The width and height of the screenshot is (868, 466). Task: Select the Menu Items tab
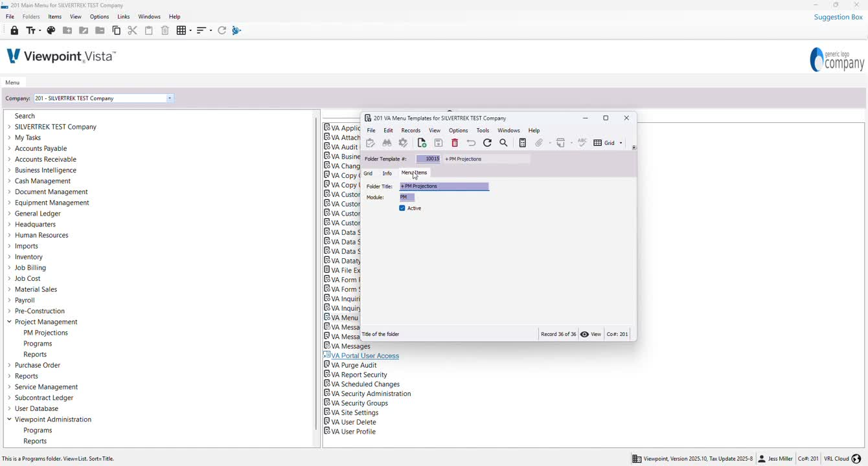click(x=414, y=173)
